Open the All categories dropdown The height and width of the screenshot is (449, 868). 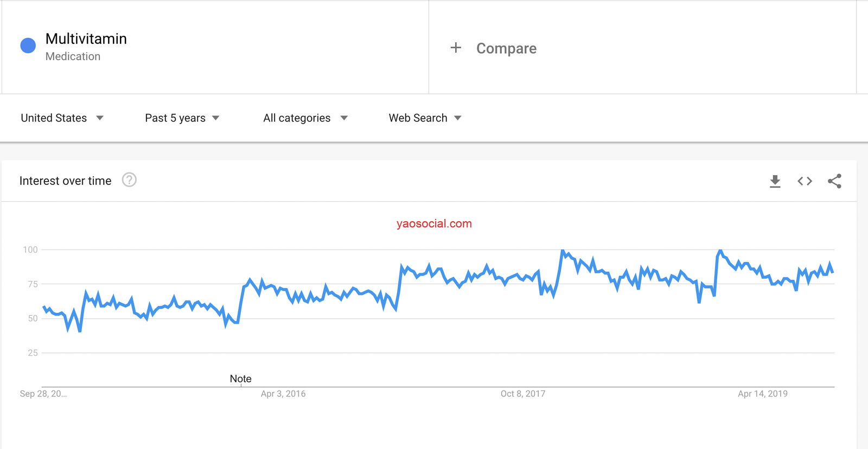click(305, 118)
